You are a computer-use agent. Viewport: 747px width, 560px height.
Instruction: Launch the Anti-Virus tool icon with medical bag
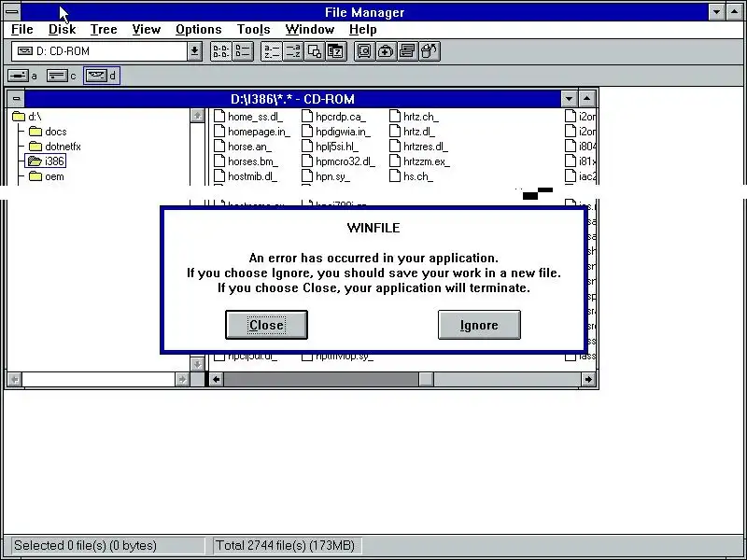[386, 51]
